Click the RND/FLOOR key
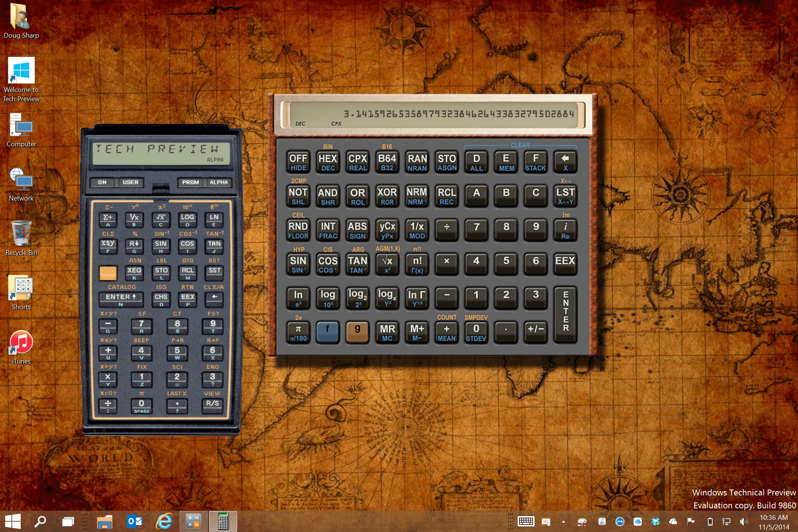The width and height of the screenshot is (798, 532). [298, 230]
